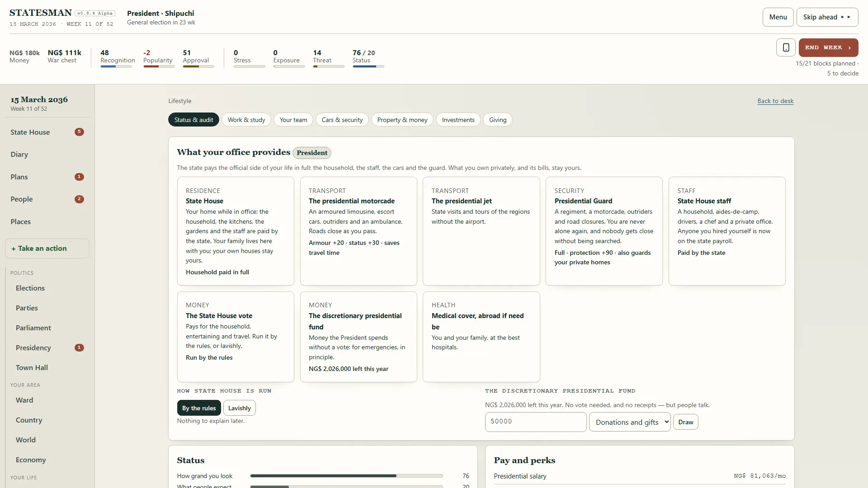Open Country in sidebar
Viewport: 868px width, 488px height.
point(50,420)
